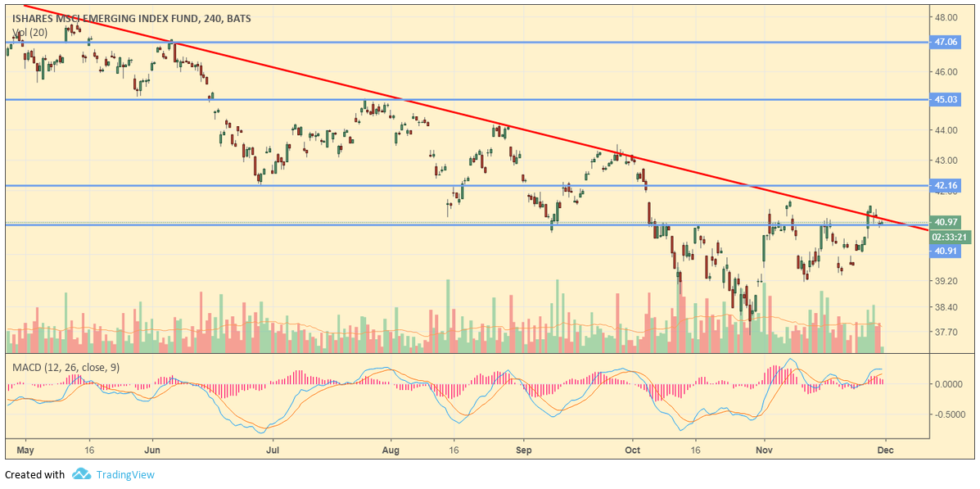980x489 pixels.
Task: Click the Vol (20) indicator label
Action: coord(30,33)
